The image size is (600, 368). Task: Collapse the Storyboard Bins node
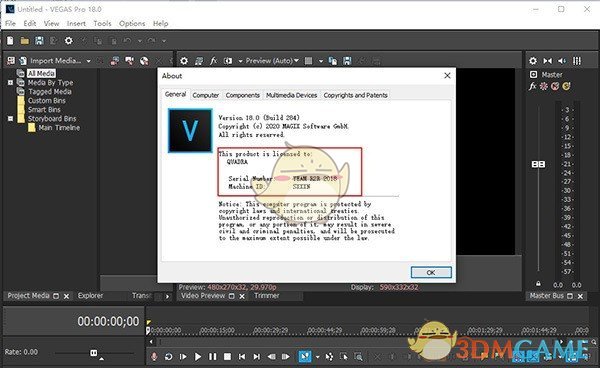(x=10, y=119)
